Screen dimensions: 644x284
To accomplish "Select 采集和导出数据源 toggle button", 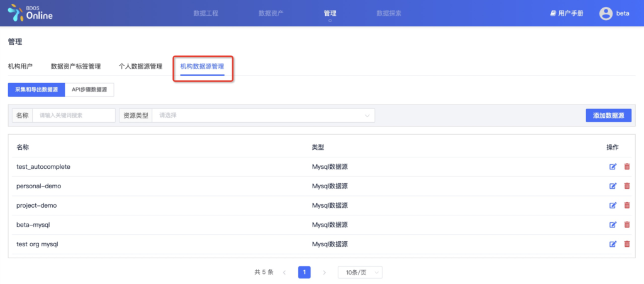I will pyautogui.click(x=36, y=90).
